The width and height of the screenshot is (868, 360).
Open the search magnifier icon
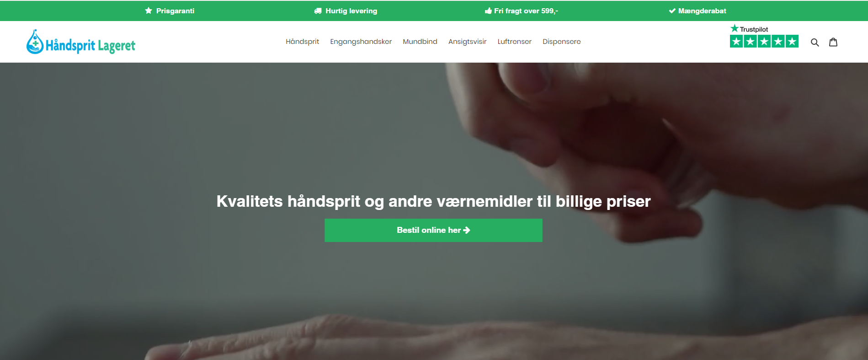pyautogui.click(x=815, y=42)
